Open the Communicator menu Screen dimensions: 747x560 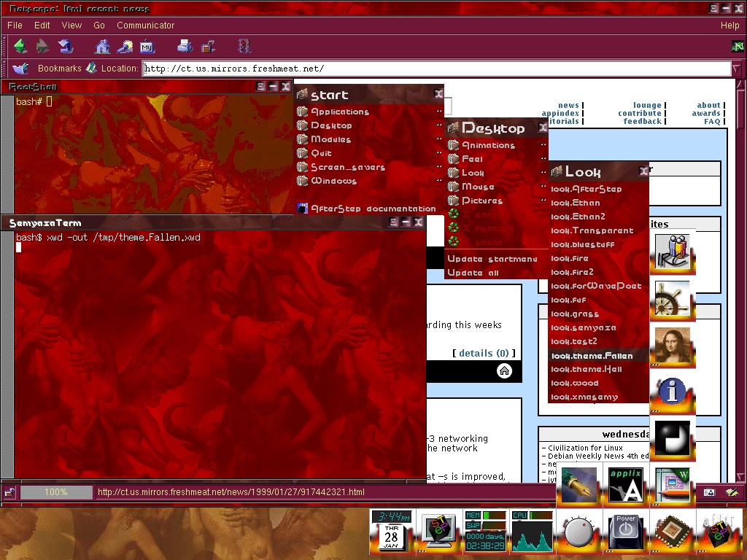(145, 25)
